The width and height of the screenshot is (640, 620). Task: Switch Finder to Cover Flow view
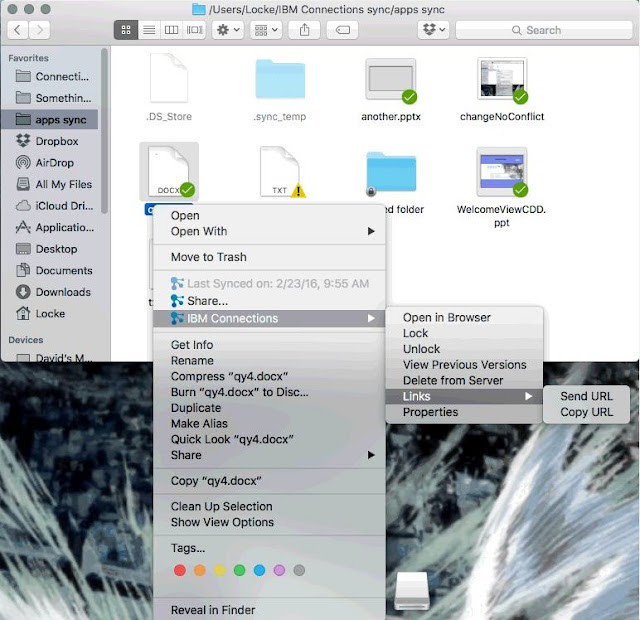(x=194, y=30)
